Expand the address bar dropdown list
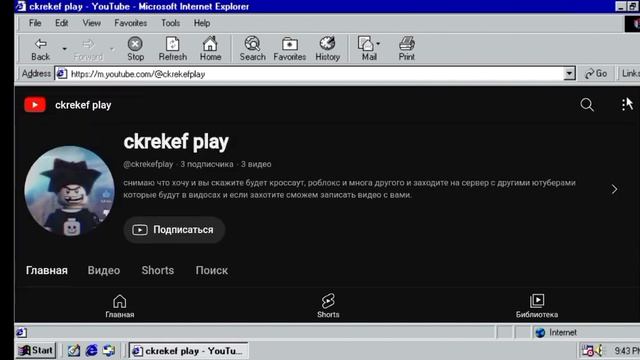640x360 pixels. (x=569, y=74)
